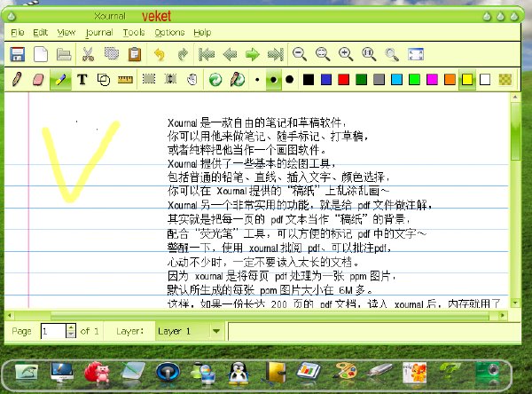Pick the blue color swatch
The height and width of the screenshot is (394, 532).
tap(326, 80)
